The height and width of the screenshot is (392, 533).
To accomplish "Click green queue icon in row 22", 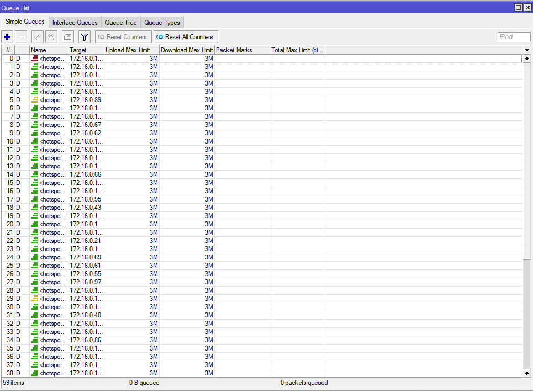I will click(x=34, y=241).
